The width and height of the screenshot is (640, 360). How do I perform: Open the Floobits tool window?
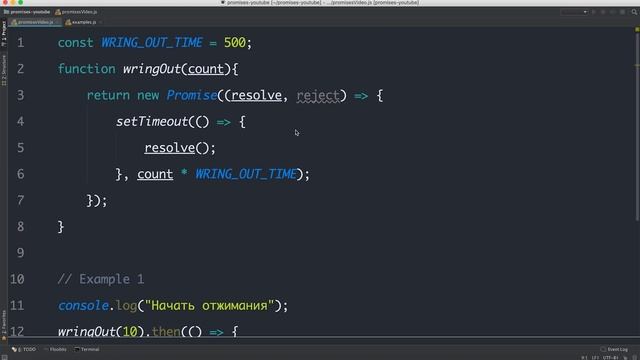55,349
